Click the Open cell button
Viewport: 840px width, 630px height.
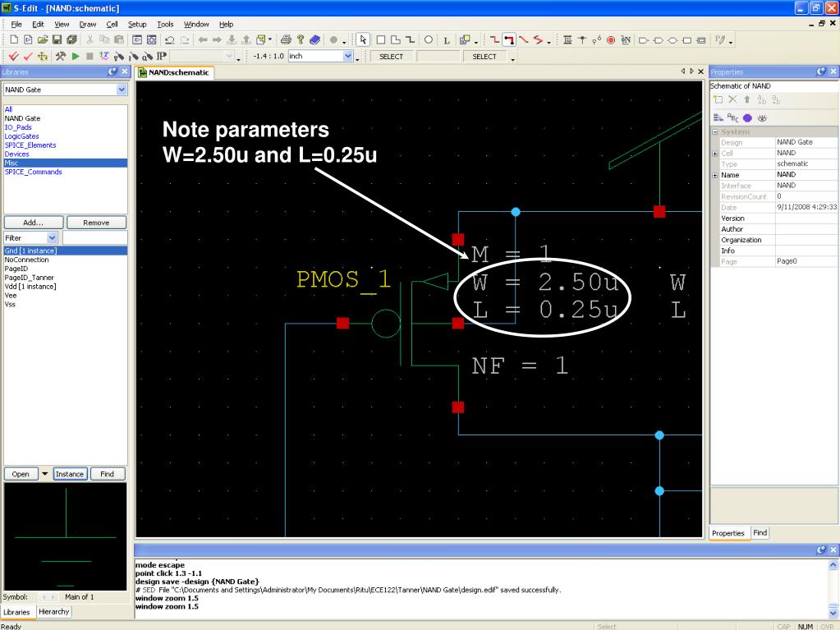[x=21, y=474]
